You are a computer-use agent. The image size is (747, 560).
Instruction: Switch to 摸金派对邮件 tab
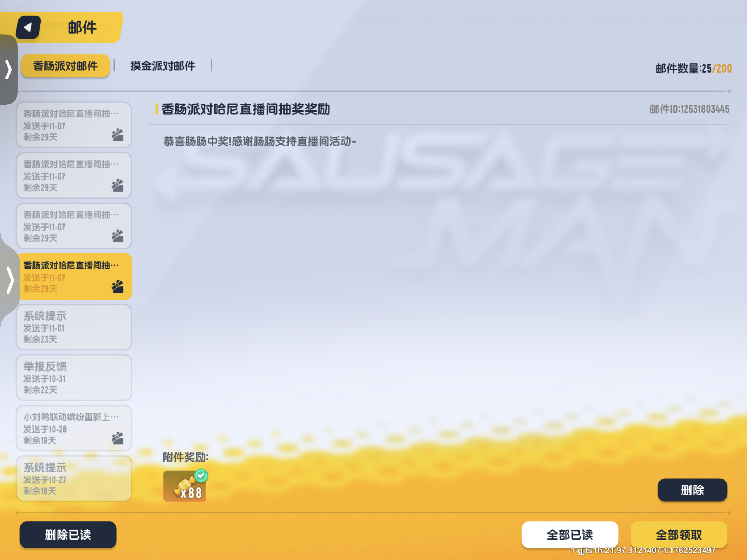pyautogui.click(x=163, y=66)
